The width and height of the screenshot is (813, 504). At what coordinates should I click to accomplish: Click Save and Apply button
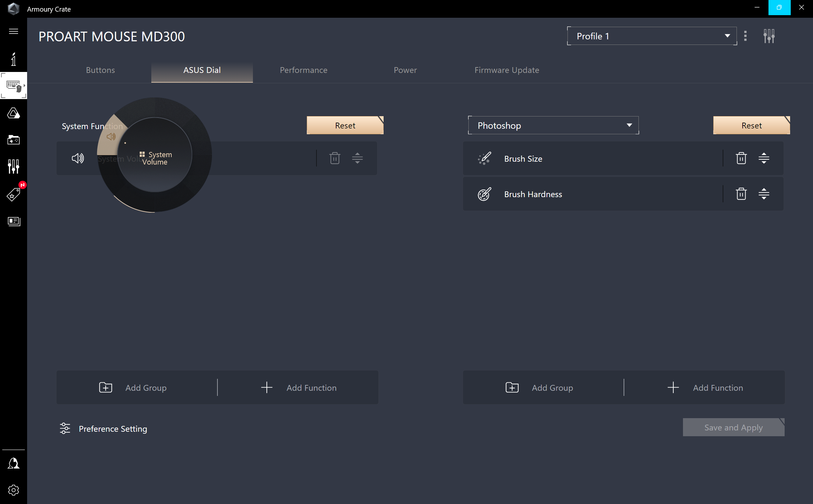pos(734,427)
